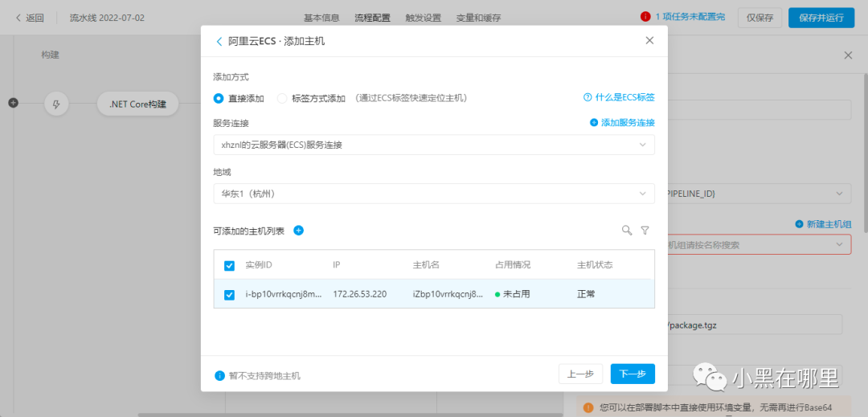Expand 地域 华东1（杭州）dropdown
This screenshot has height=417, width=868.
(434, 194)
